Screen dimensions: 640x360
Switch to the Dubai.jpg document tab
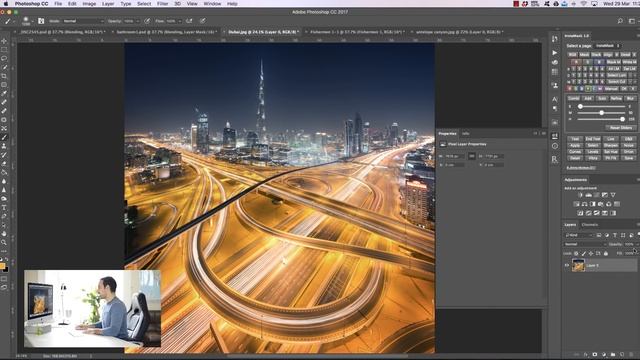click(263, 32)
